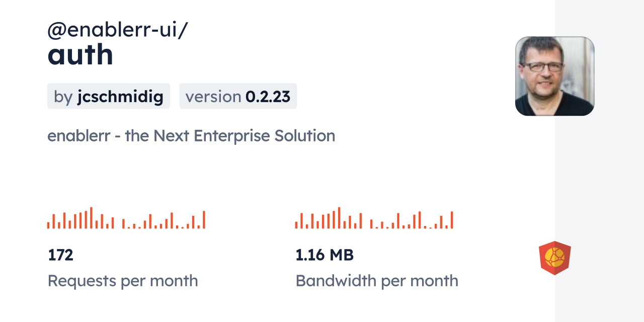Open the author's avatar photo
The height and width of the screenshot is (322, 644).
[554, 76]
